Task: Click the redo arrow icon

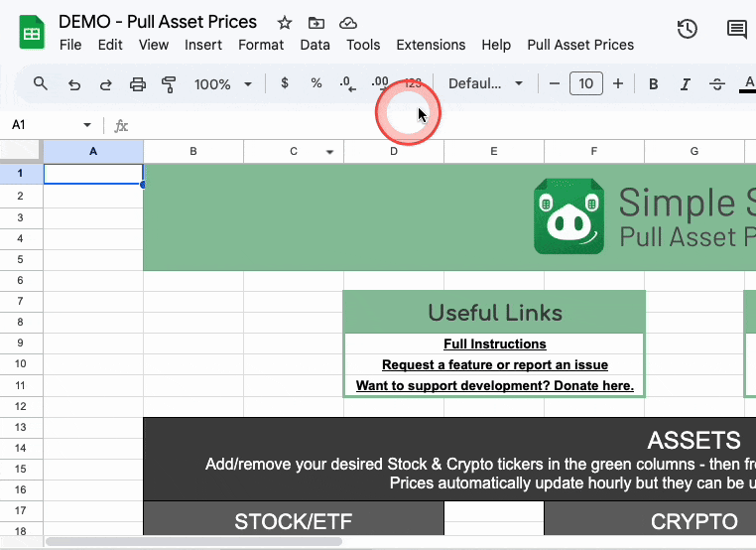Action: coord(105,84)
